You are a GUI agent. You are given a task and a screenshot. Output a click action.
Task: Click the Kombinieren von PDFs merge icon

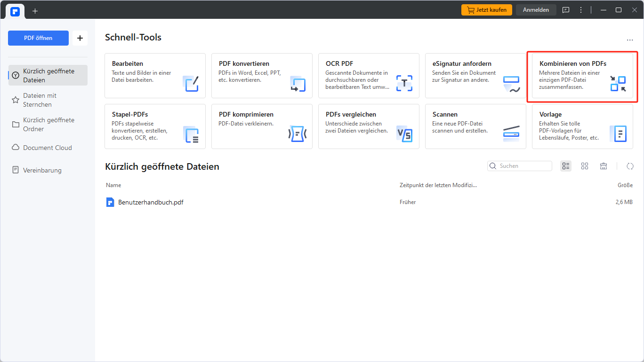618,83
